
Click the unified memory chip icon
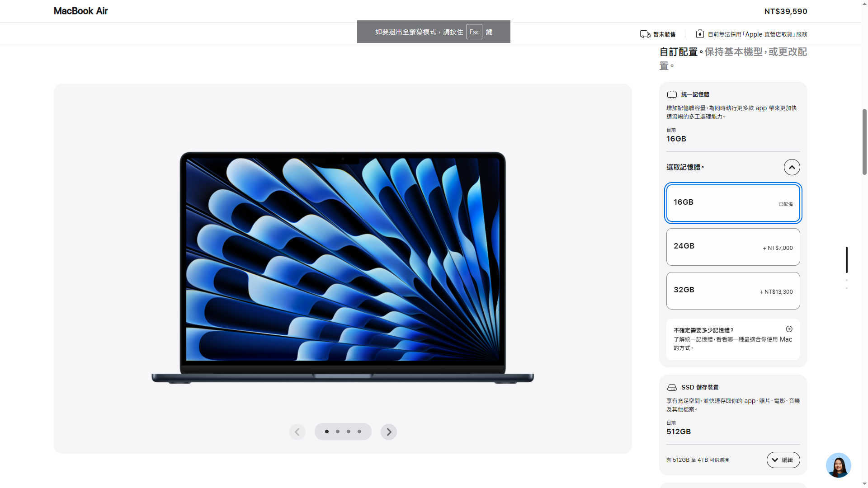point(672,94)
